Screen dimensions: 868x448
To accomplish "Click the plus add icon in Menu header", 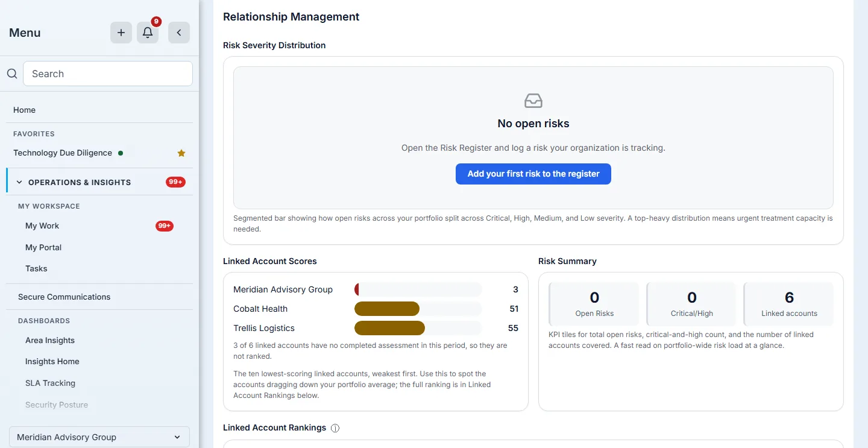I will [121, 33].
